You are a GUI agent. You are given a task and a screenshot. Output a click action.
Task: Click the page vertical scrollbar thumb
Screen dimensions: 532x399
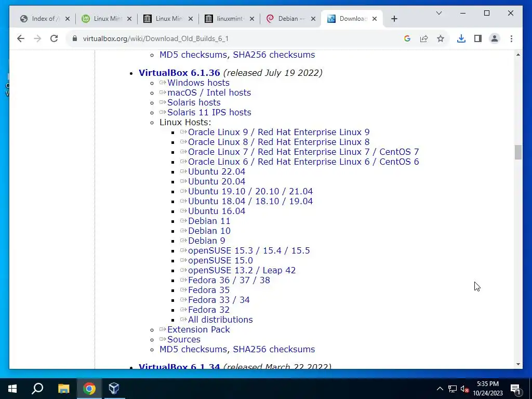tap(518, 152)
